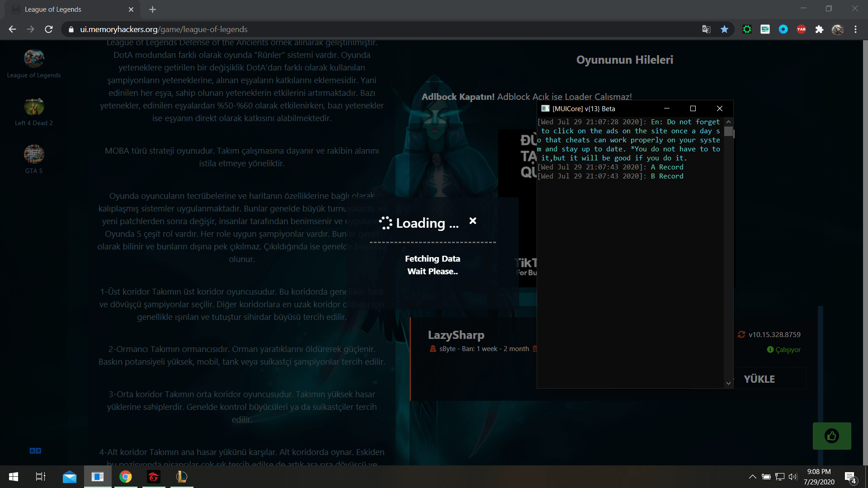Image resolution: width=868 pixels, height=488 pixels.
Task: Reload the page with refresh icon
Action: coord(49,29)
